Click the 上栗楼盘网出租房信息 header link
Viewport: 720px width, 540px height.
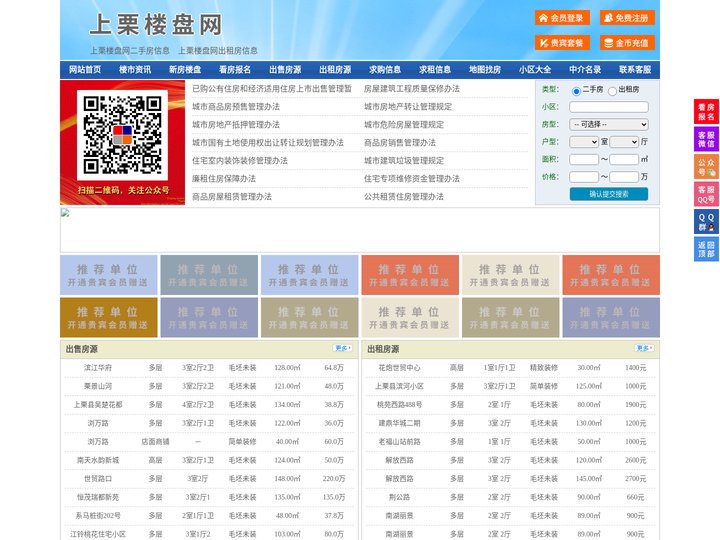pos(218,51)
